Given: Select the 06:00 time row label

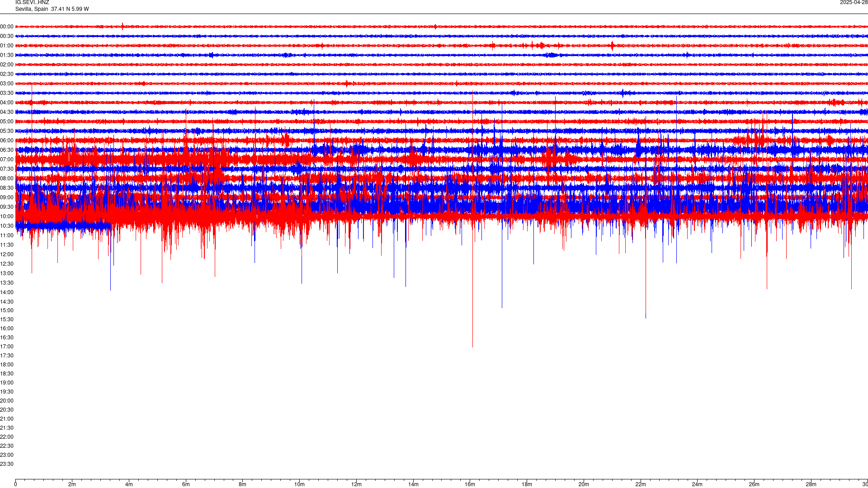Looking at the screenshot, I should [x=7, y=141].
